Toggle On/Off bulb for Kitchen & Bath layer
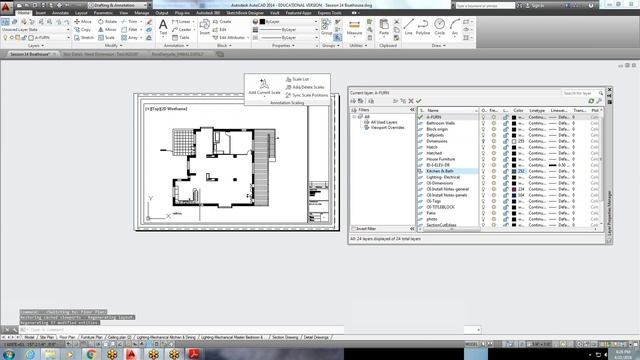Image resolution: width=640 pixels, height=360 pixels. (484, 171)
